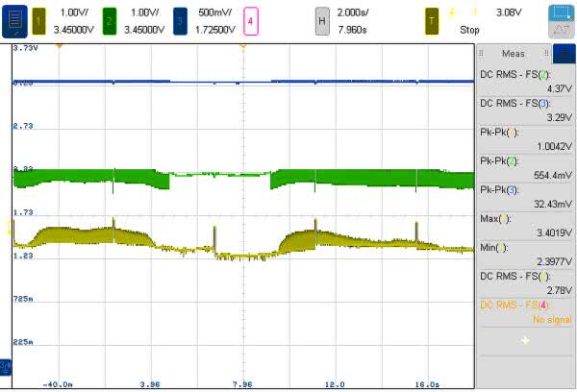Expand the Meas panel header
The image size is (577, 392).
(514, 54)
